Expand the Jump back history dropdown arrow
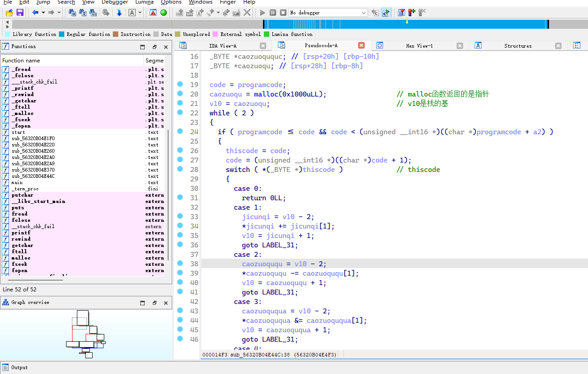The image size is (588, 374). pos(43,13)
